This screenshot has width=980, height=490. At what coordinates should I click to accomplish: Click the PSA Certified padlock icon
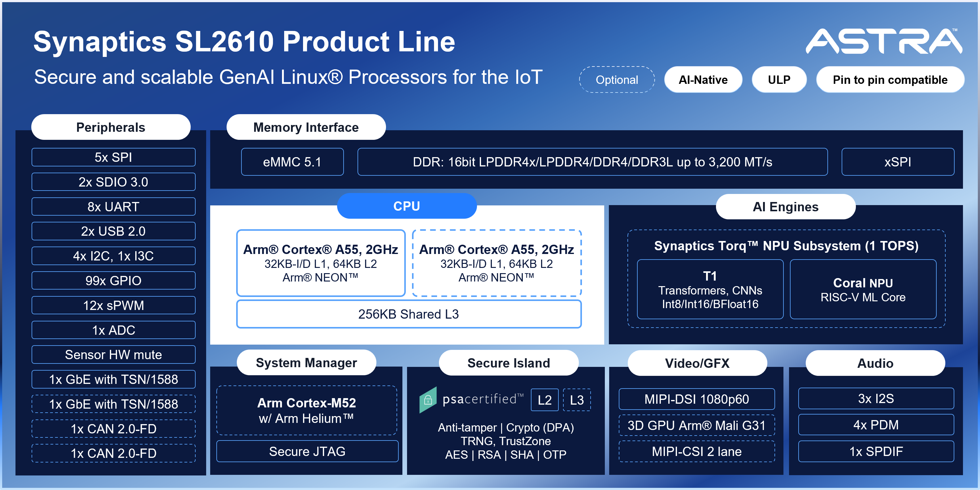(x=427, y=400)
